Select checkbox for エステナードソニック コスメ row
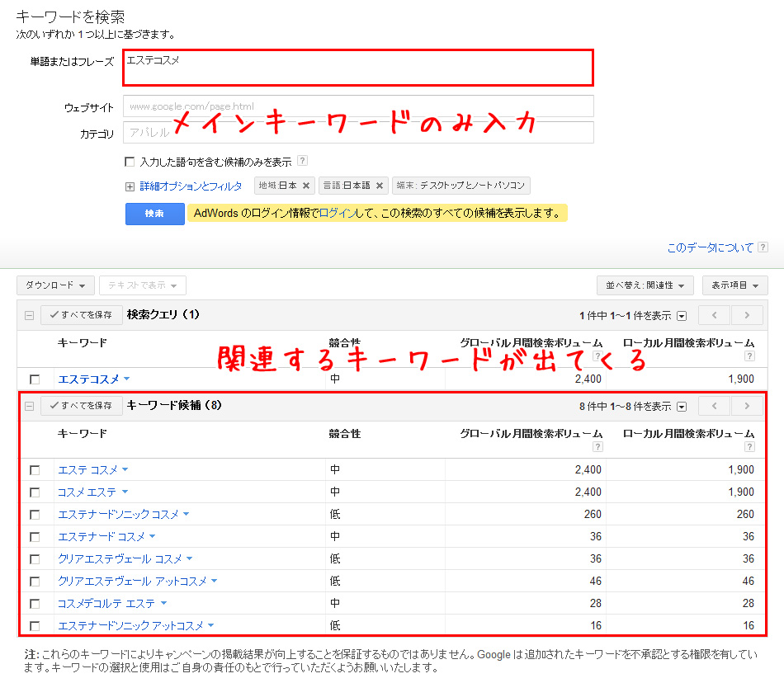Image resolution: width=784 pixels, height=683 pixels. tap(35, 515)
